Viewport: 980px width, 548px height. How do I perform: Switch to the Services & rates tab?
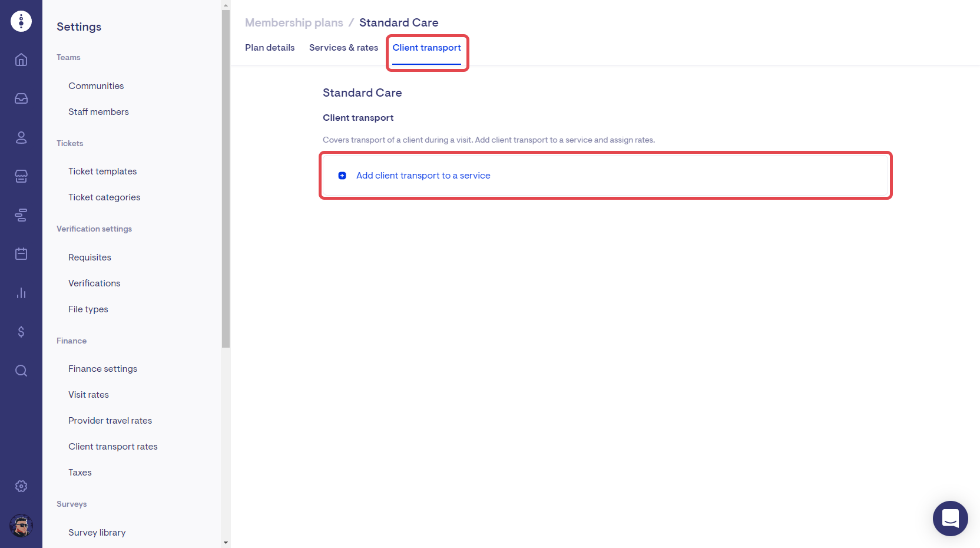coord(343,48)
